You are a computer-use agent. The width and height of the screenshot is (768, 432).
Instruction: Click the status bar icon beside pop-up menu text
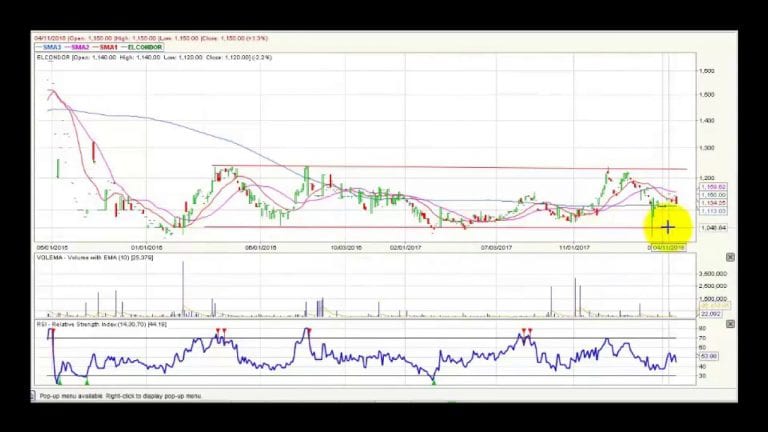coord(33,396)
